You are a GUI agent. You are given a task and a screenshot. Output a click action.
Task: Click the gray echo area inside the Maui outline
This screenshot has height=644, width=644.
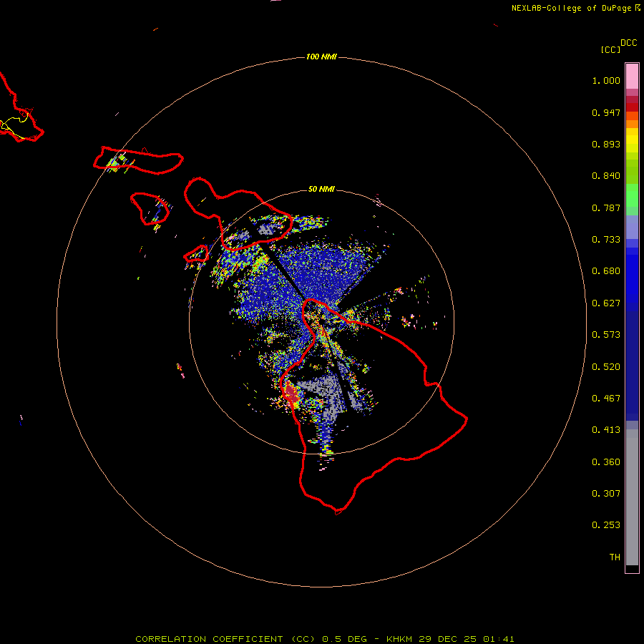point(266,228)
